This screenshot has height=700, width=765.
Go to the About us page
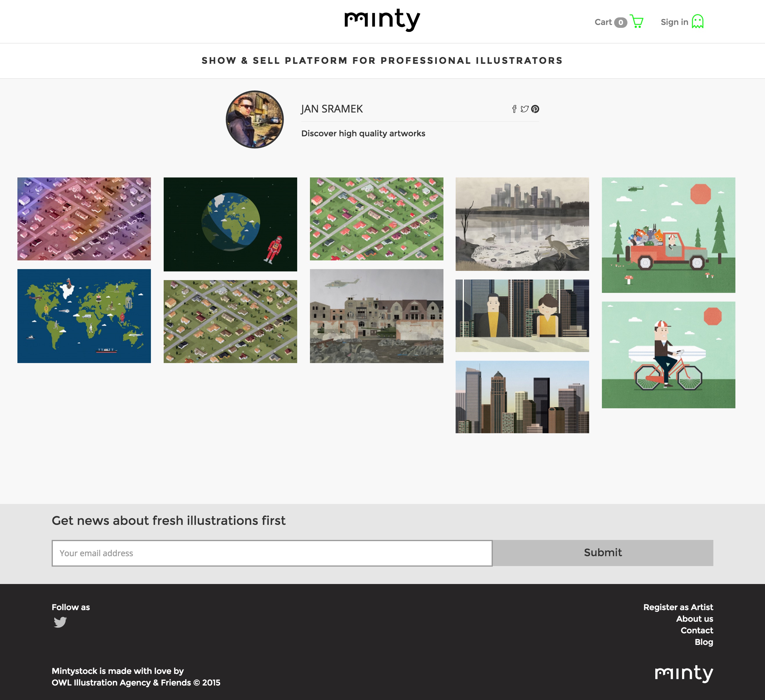click(694, 619)
